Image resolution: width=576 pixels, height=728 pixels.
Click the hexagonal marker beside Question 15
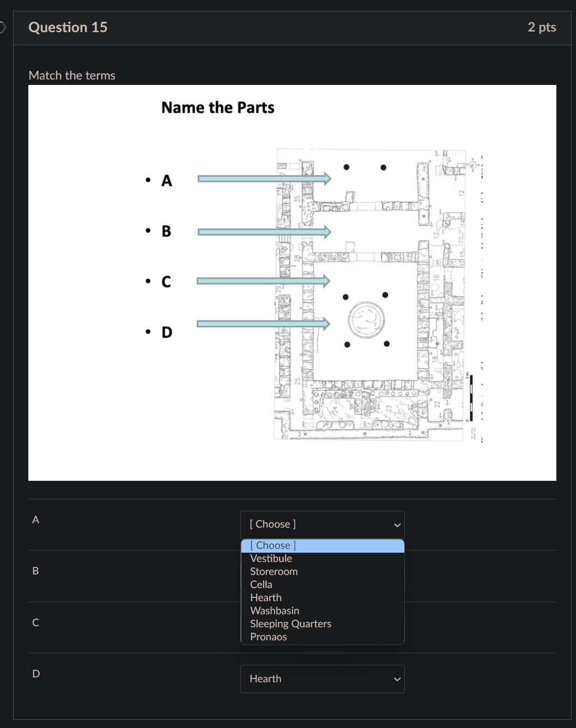(2, 27)
